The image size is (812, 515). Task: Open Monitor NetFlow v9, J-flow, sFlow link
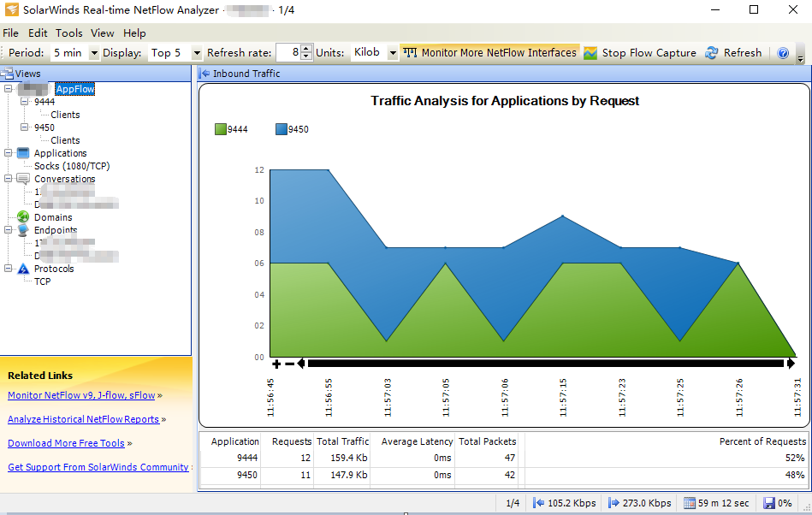point(81,395)
